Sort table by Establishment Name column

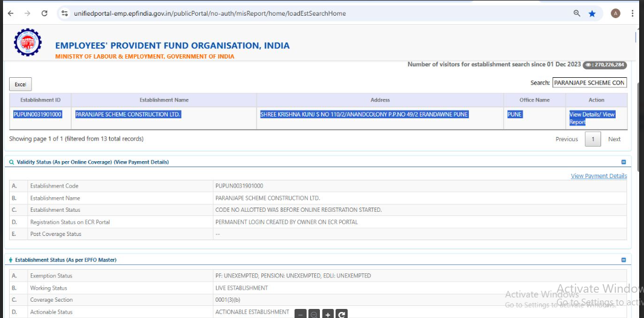tap(164, 100)
